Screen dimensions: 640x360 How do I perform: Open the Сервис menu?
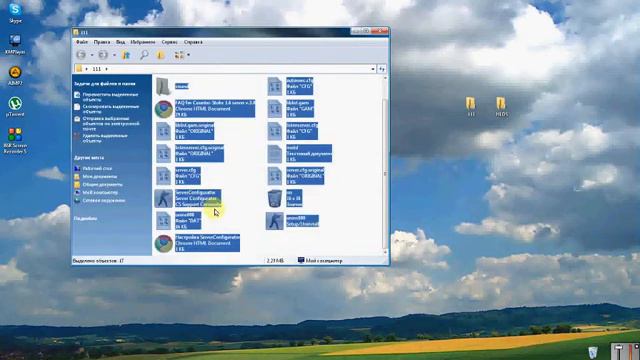click(x=169, y=42)
